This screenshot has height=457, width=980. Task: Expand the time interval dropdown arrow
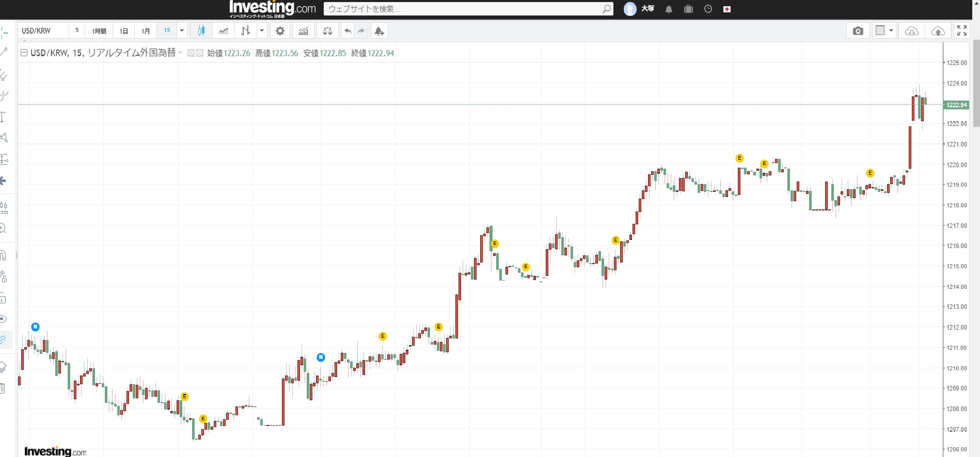pyautogui.click(x=182, y=31)
